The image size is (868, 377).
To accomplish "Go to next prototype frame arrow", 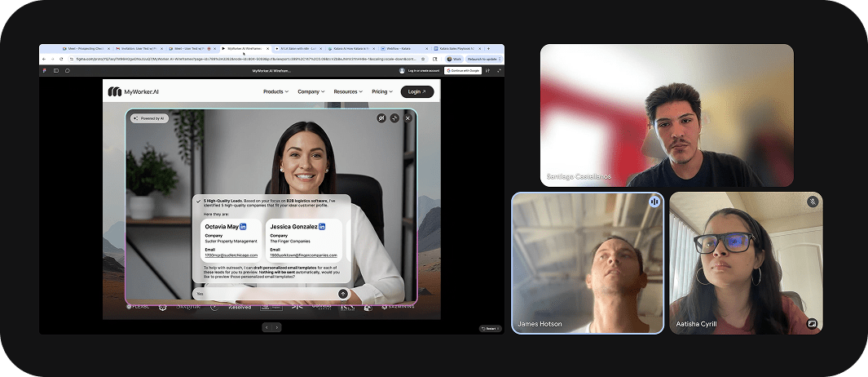I will click(x=277, y=327).
